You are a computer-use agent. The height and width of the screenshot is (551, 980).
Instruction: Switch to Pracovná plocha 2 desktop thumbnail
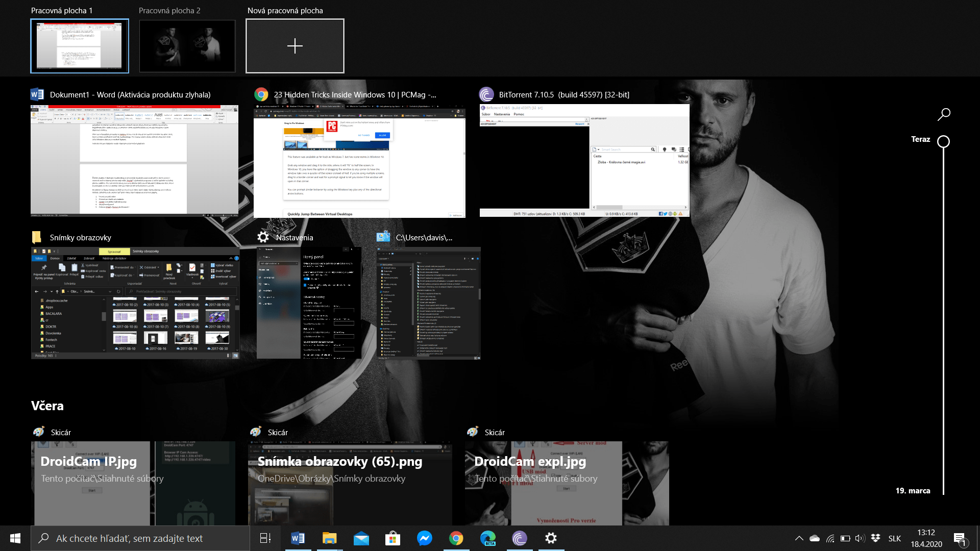[187, 46]
